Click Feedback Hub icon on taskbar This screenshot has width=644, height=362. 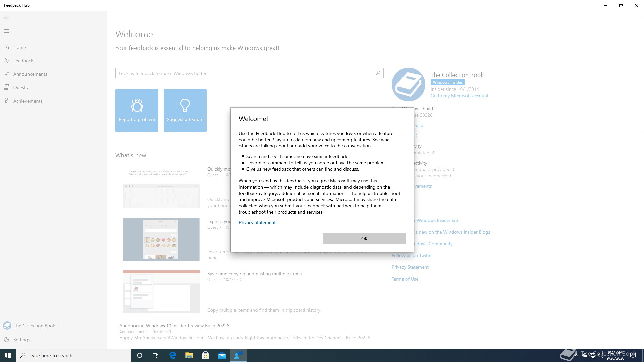pyautogui.click(x=238, y=355)
